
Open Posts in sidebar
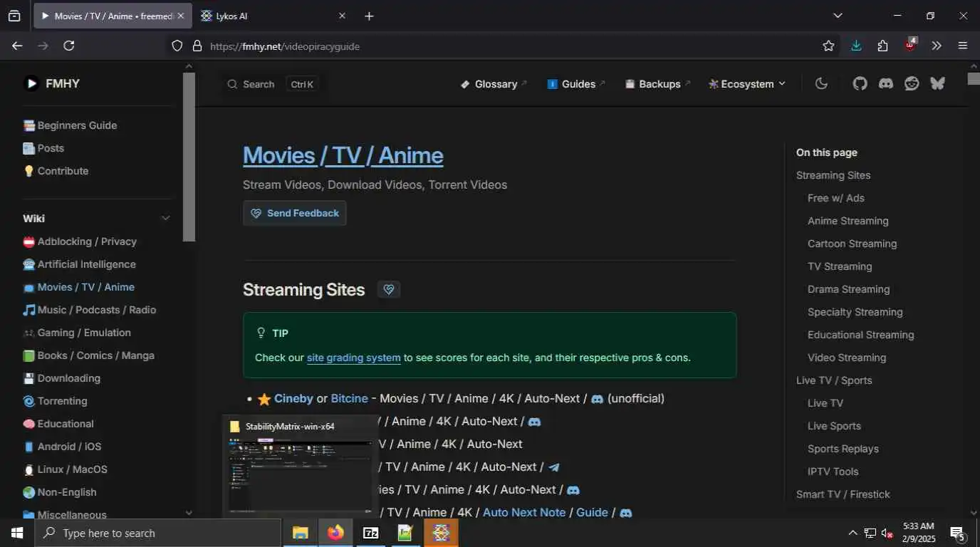coord(43,148)
